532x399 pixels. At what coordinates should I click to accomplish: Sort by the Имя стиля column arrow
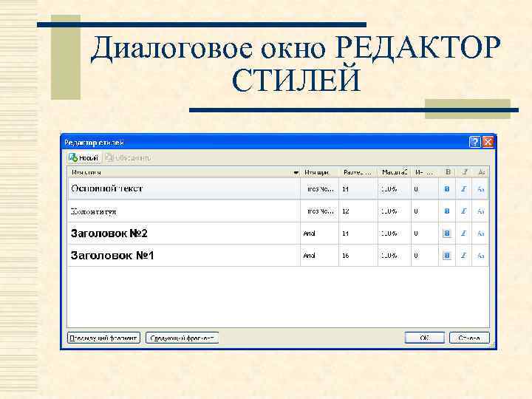[296, 173]
